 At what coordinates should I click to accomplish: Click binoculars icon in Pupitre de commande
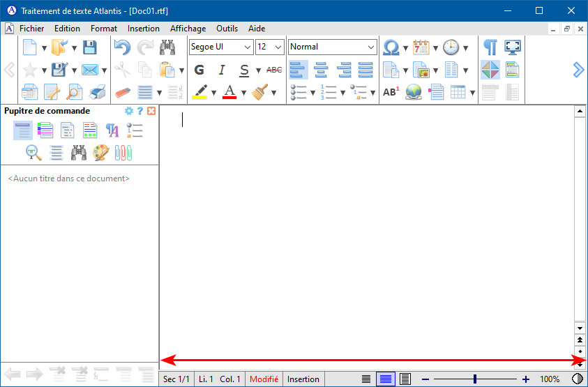click(x=79, y=153)
